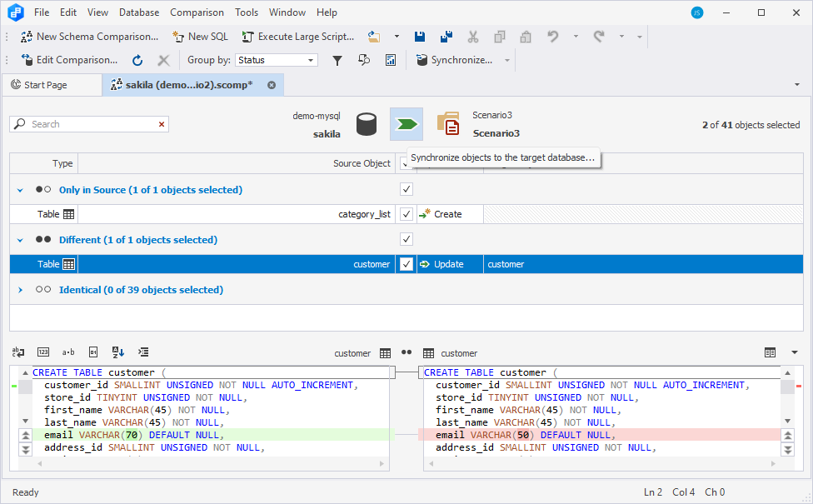Viewport: 813px width, 504px height.
Task: Click the Source Object column header
Action: coord(237,163)
